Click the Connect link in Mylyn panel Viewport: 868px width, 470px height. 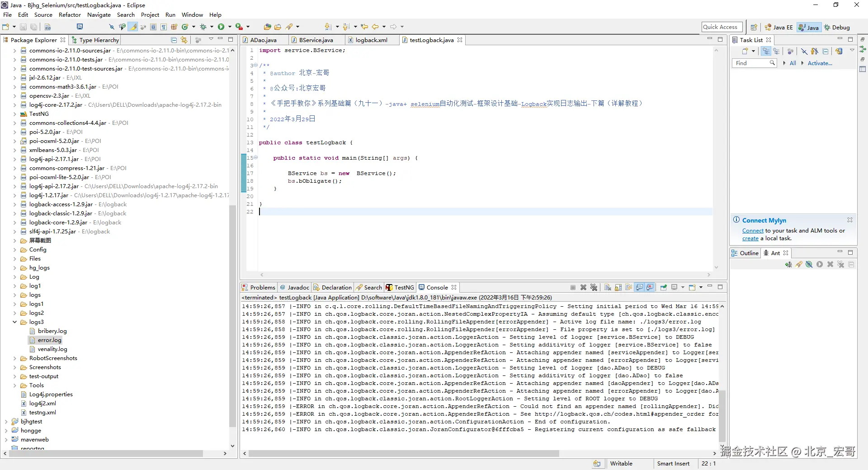[x=753, y=231]
